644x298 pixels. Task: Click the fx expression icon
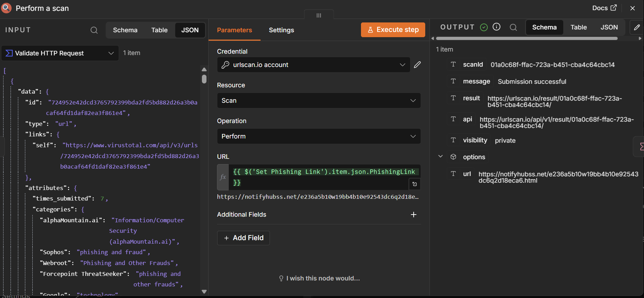coord(223,177)
